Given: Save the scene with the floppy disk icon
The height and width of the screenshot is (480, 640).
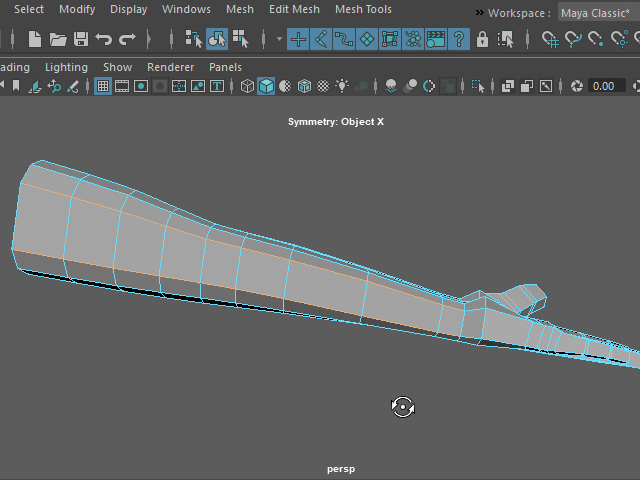Looking at the screenshot, I should [x=81, y=39].
